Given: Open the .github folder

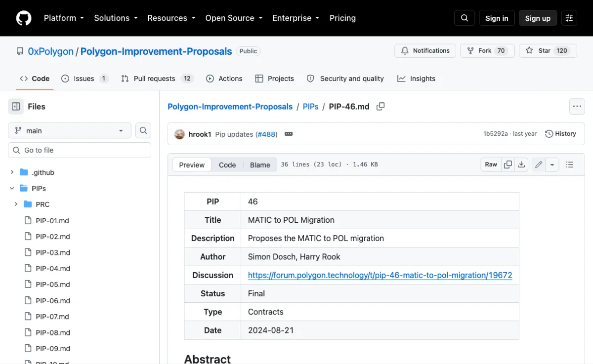Looking at the screenshot, I should tap(43, 172).
